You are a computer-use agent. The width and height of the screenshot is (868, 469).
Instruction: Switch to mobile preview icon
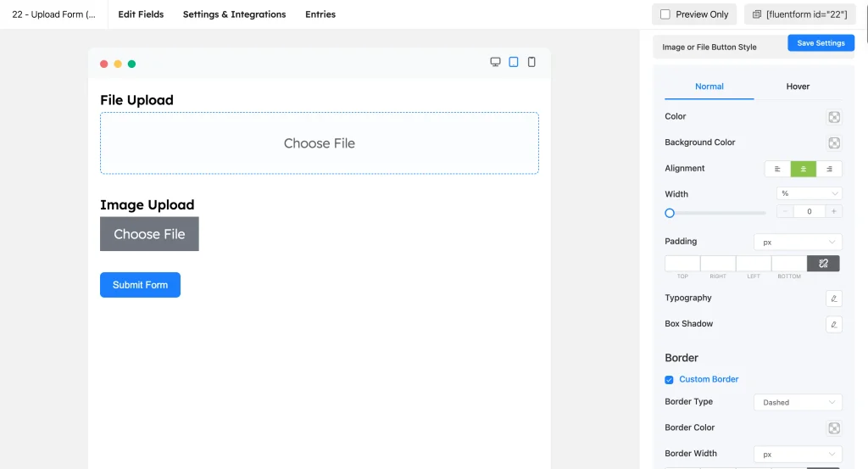click(531, 62)
